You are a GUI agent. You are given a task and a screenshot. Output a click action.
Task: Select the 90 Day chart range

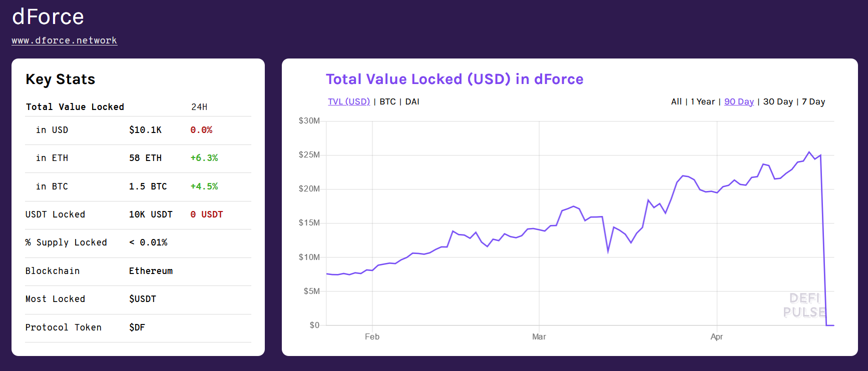[739, 101]
